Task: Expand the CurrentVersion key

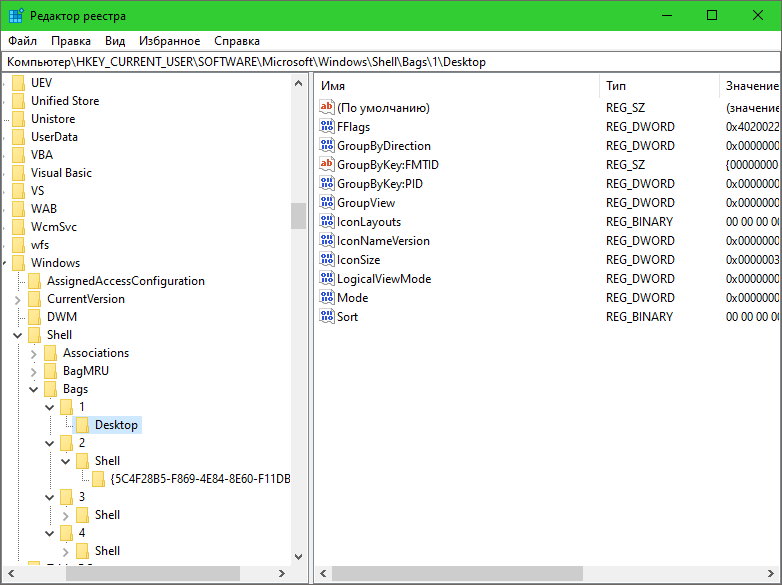Action: click(18, 299)
